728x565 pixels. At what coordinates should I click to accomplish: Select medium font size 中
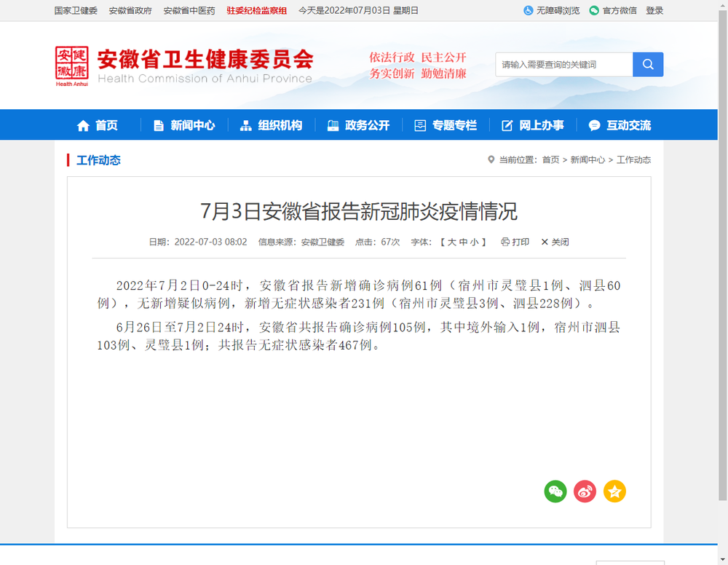click(463, 242)
